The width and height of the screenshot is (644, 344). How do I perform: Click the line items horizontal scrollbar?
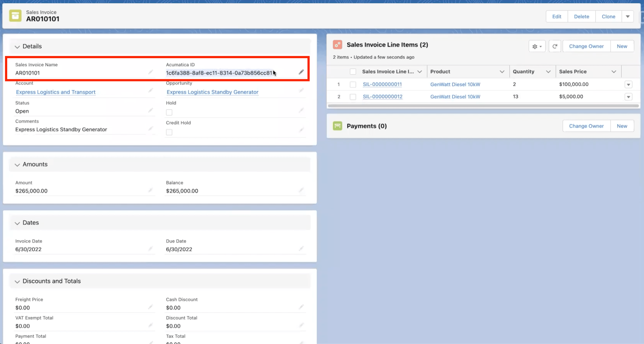pyautogui.click(x=483, y=106)
